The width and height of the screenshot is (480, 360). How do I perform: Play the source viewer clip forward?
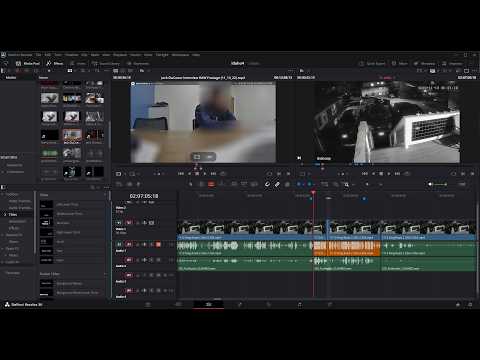205,174
